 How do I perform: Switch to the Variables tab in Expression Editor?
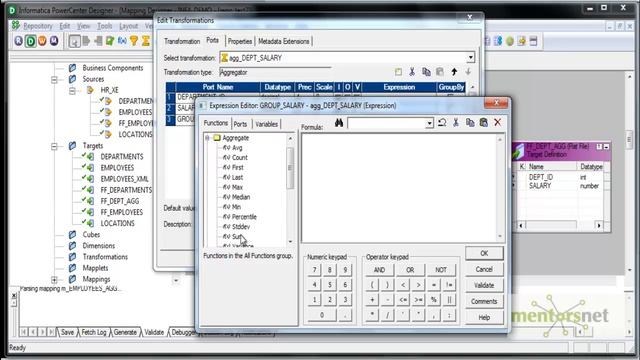pos(267,124)
